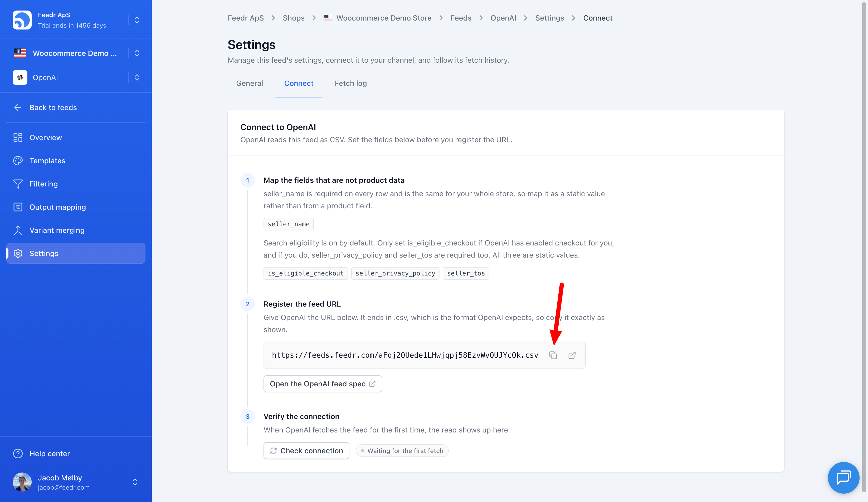The height and width of the screenshot is (502, 868).
Task: Click Check connection button
Action: (x=306, y=451)
